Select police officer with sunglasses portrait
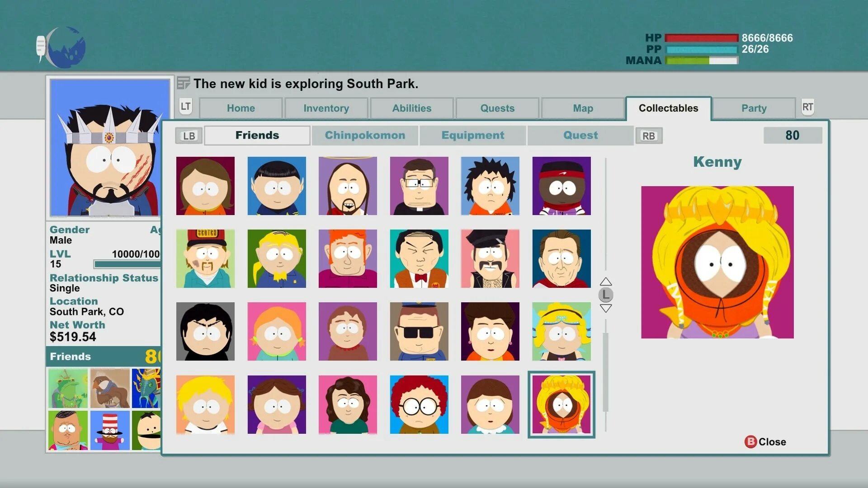 click(419, 331)
